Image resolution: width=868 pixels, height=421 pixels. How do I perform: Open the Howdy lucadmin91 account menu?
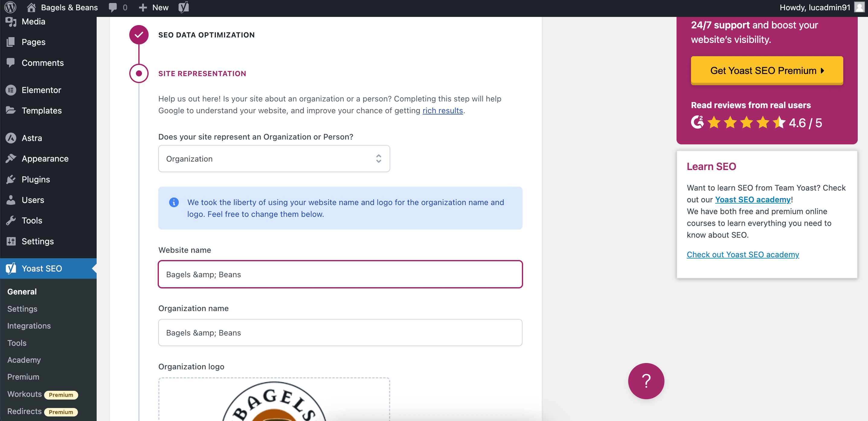point(815,7)
